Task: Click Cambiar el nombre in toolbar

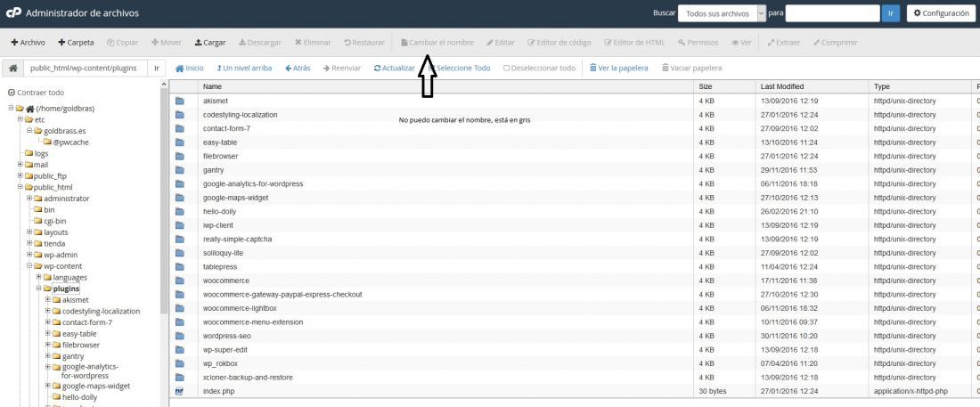Action: coord(437,43)
